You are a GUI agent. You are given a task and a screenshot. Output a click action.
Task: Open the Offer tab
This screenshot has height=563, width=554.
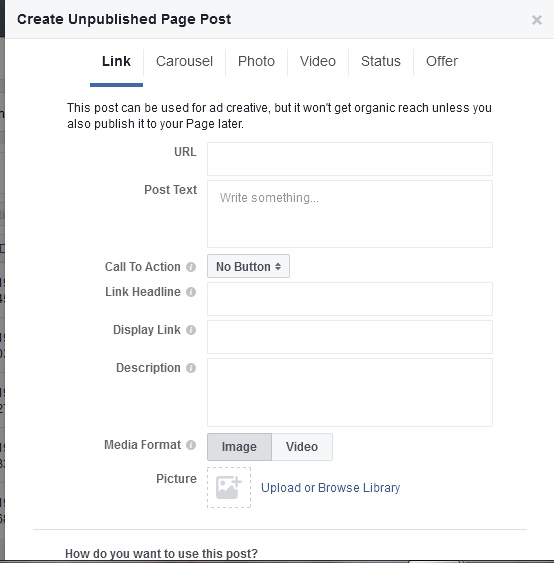point(442,61)
